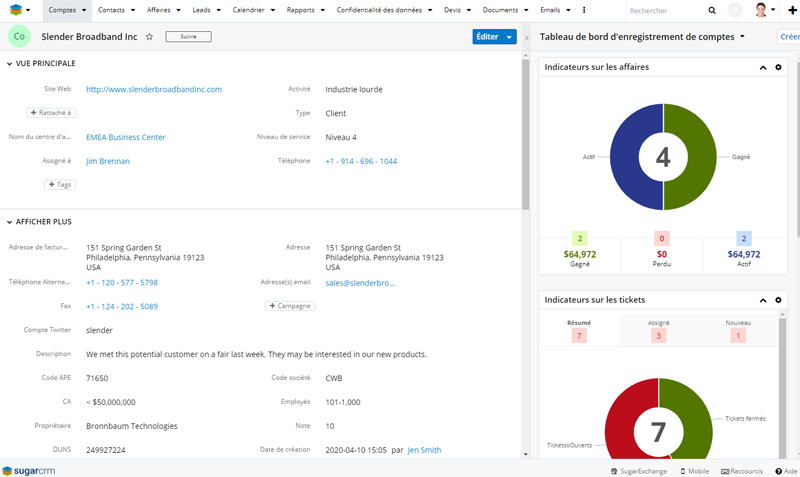Click the $0 Perdu indicator
The image size is (800, 477).
662,254
